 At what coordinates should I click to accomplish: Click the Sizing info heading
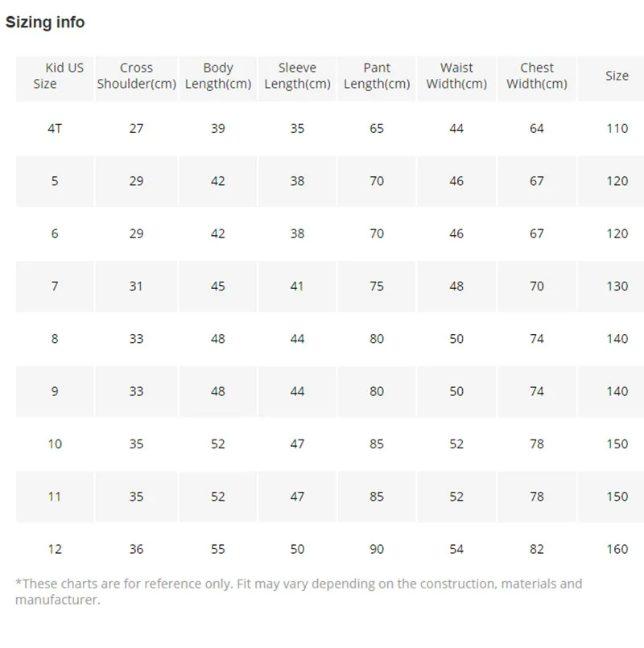[45, 23]
